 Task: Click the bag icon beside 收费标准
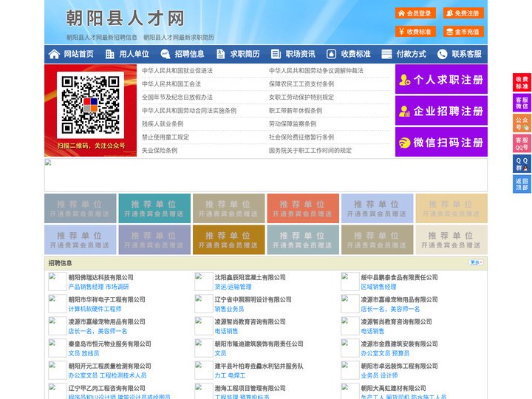click(331, 54)
